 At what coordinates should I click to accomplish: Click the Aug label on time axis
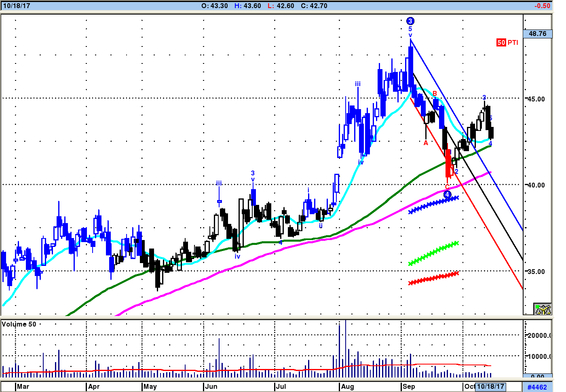tap(348, 386)
